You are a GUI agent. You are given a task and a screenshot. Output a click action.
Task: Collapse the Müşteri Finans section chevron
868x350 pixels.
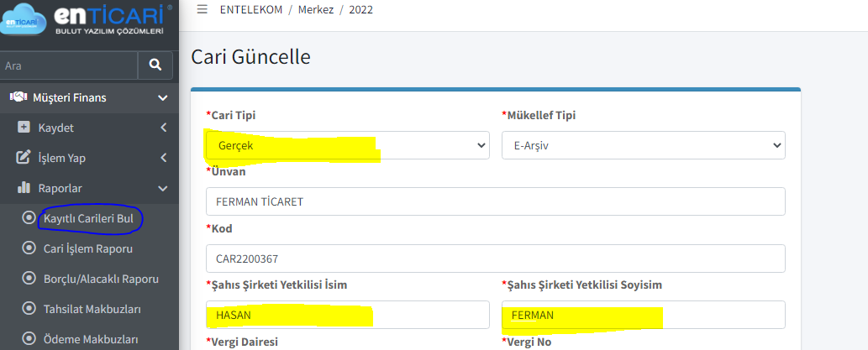(x=163, y=98)
